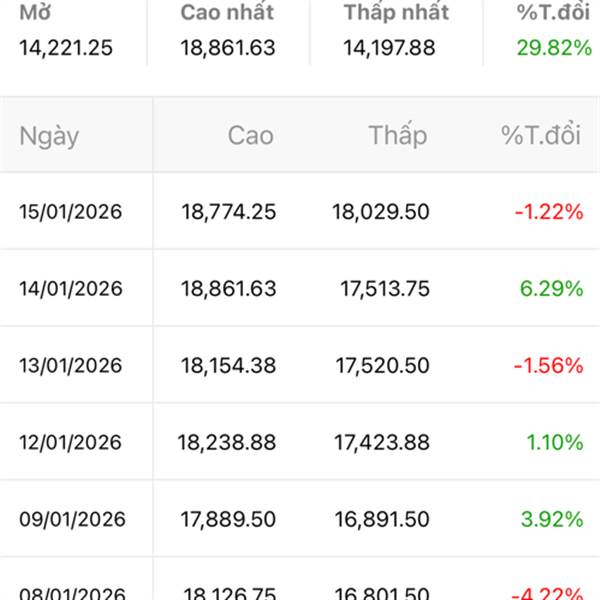600x600 pixels.
Task: Click the Ngày column header
Action: (x=49, y=136)
